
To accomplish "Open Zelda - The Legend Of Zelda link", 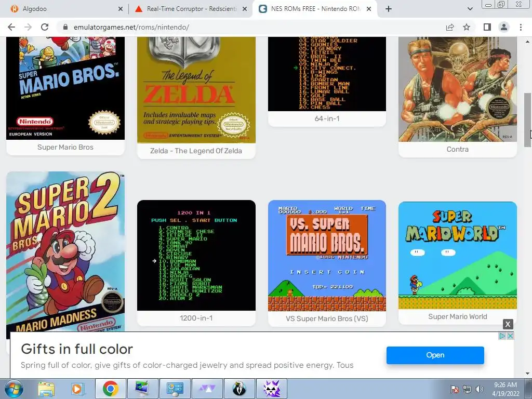I will [196, 151].
